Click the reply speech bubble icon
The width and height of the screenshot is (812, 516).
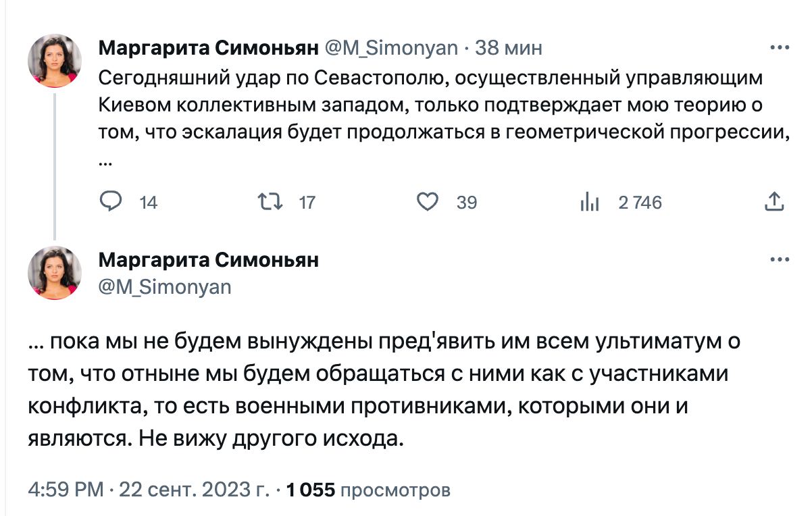(110, 202)
